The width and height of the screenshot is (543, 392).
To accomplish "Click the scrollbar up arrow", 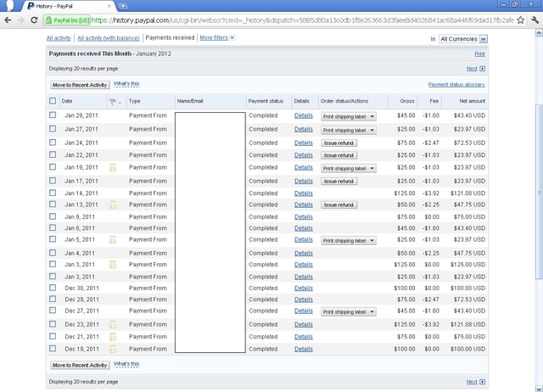I will (539, 33).
